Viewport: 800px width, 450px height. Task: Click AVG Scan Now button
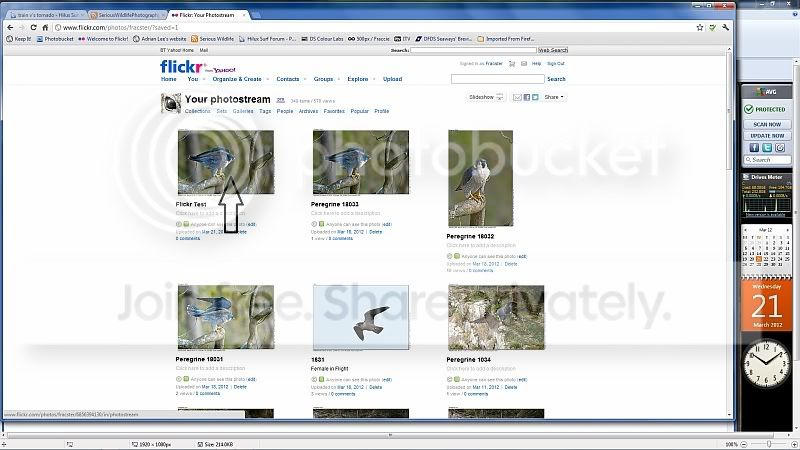tap(767, 124)
